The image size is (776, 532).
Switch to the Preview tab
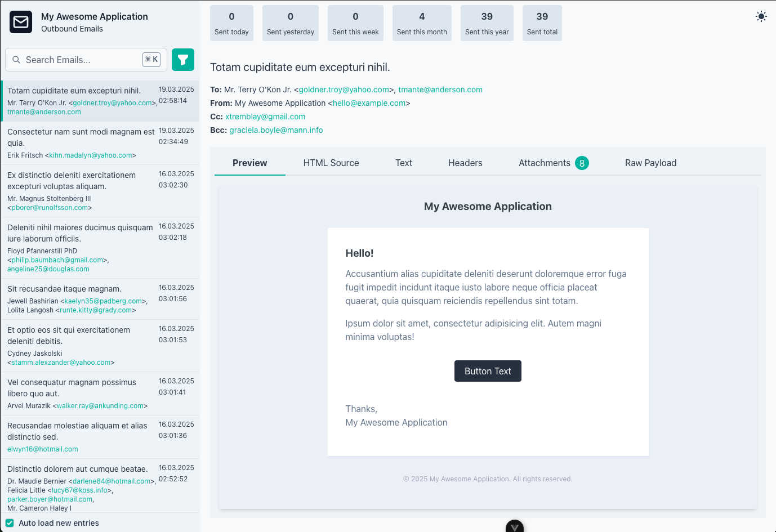(x=249, y=163)
